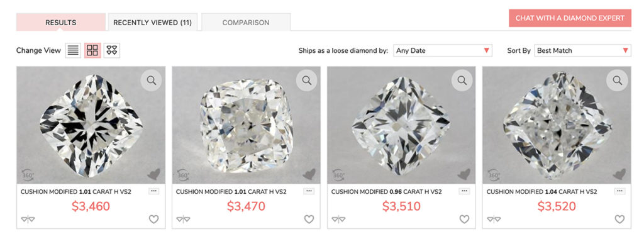Open the $3,510 price link
The height and width of the screenshot is (234, 644).
click(401, 206)
